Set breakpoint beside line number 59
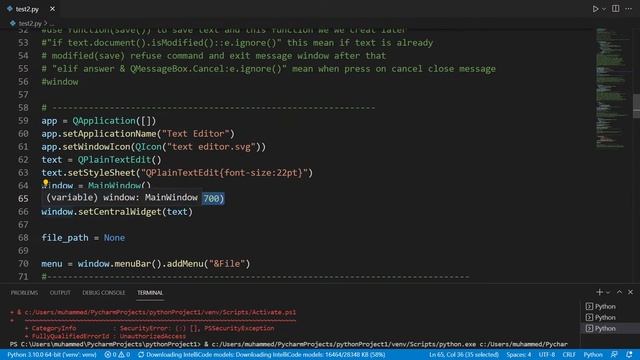This screenshot has height=360, width=640. [x=9, y=121]
